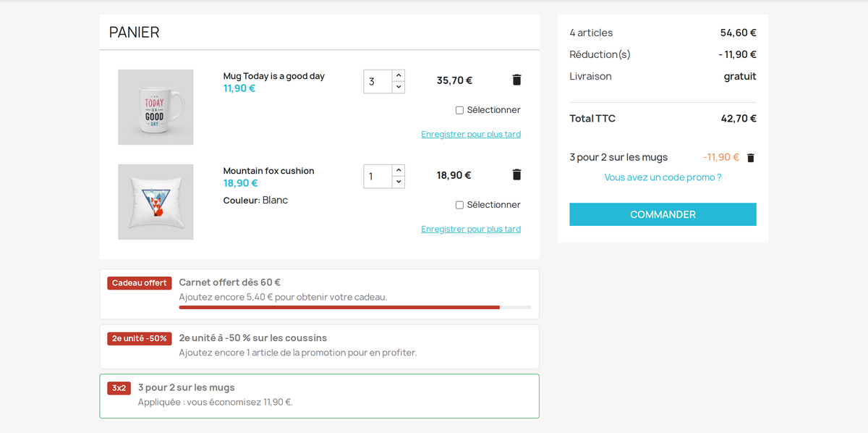Delete the Mug Today is a good day item
The image size is (868, 433).
[x=516, y=80]
